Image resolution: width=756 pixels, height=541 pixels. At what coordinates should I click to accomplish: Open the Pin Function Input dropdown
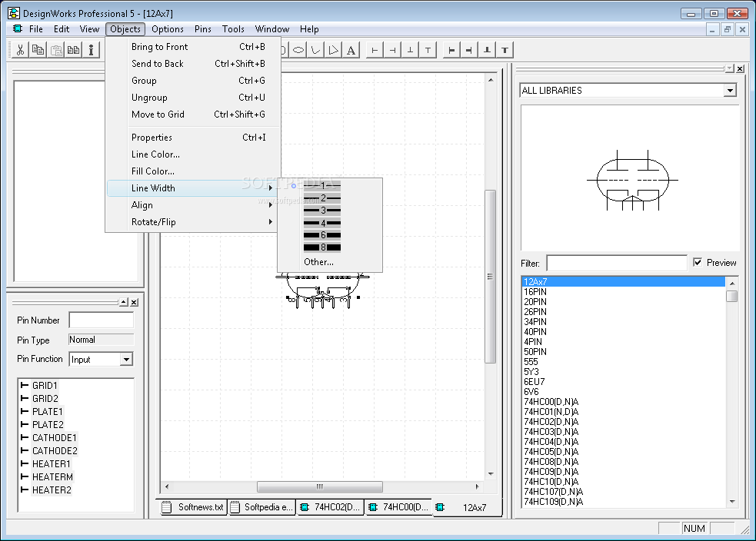[126, 360]
